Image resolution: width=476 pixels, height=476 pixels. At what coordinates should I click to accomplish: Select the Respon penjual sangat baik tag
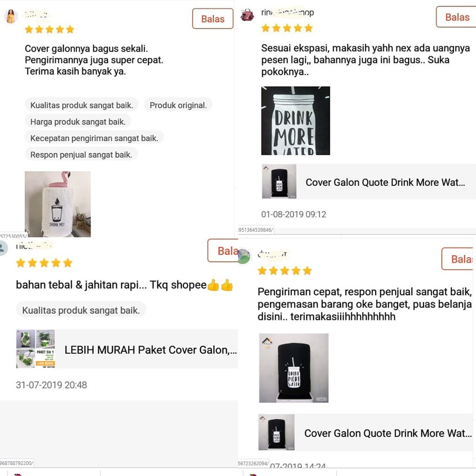tap(81, 154)
